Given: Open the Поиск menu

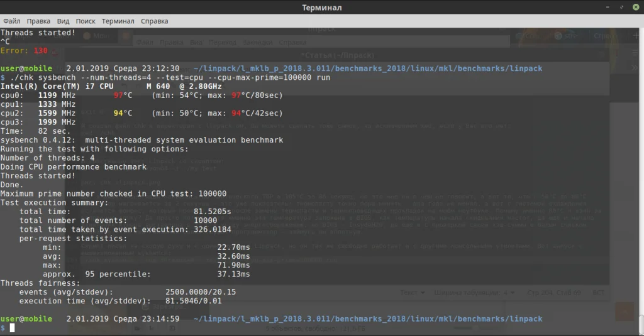Looking at the screenshot, I should [85, 21].
